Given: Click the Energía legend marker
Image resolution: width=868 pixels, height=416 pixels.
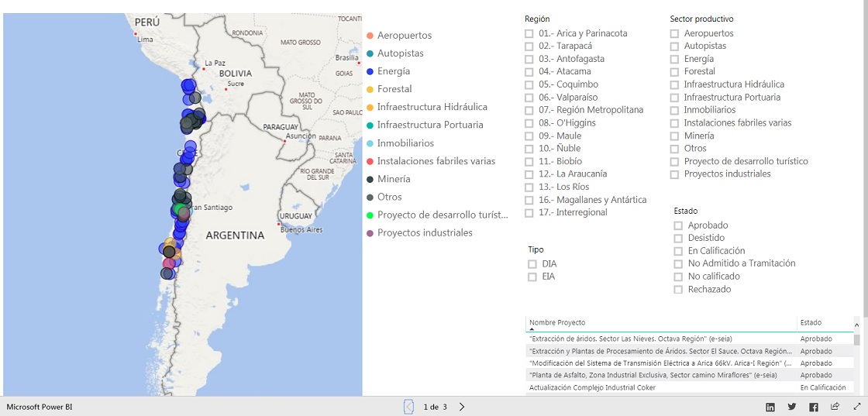Looking at the screenshot, I should pyautogui.click(x=370, y=71).
